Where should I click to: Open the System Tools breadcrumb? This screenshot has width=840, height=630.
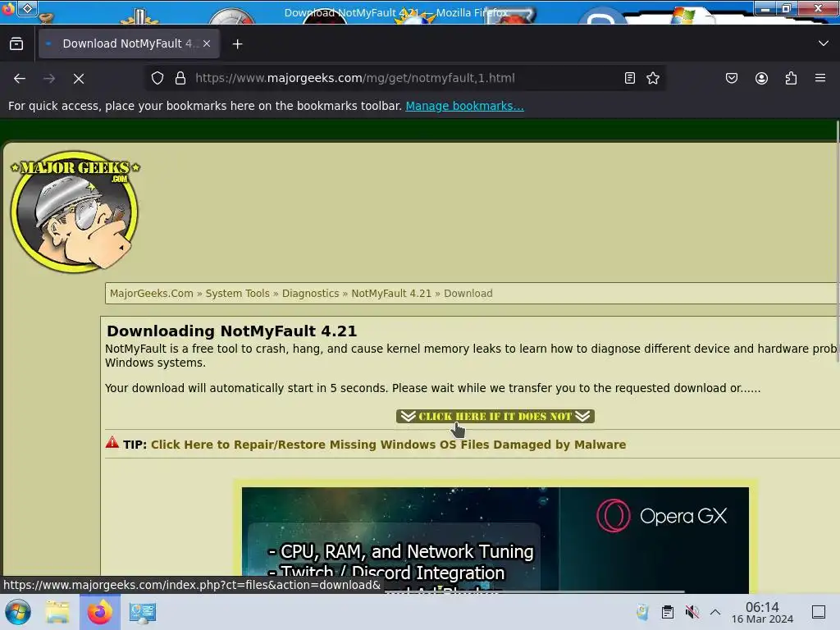tap(237, 294)
